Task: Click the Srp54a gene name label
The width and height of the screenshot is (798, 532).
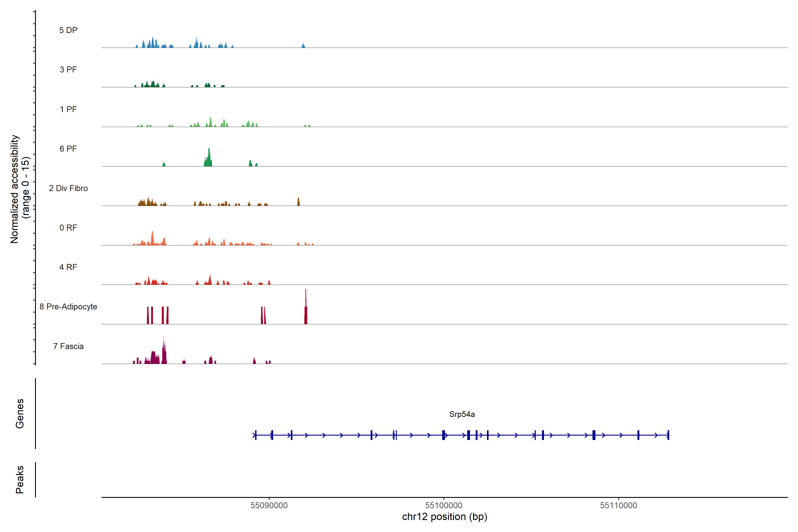Action: pos(462,414)
